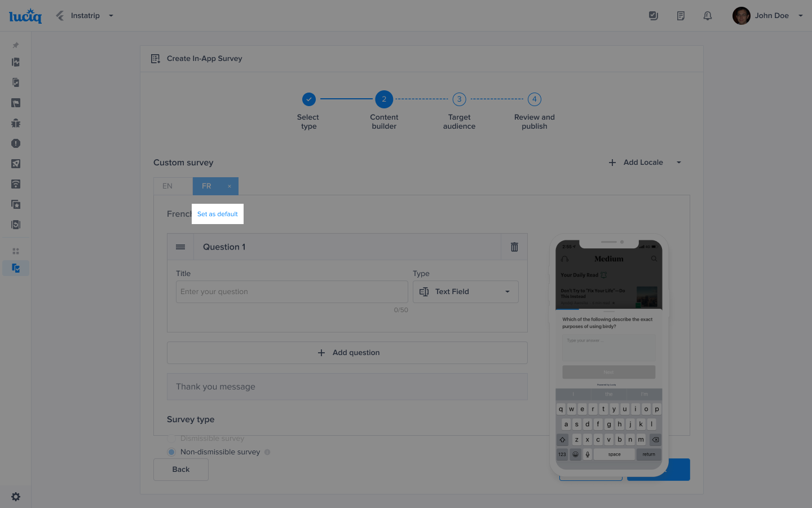Open the wifi network sidebar icon
812x508 pixels.
(x=16, y=184)
